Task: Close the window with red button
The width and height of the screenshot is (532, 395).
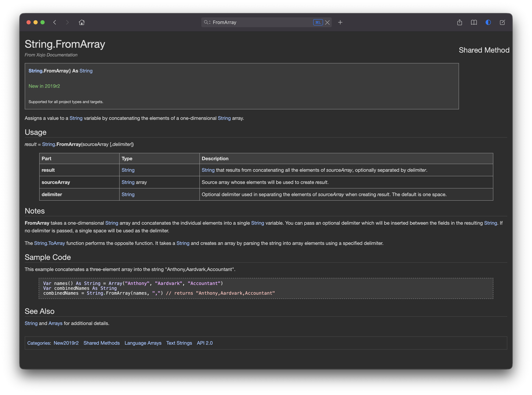Action: point(28,22)
